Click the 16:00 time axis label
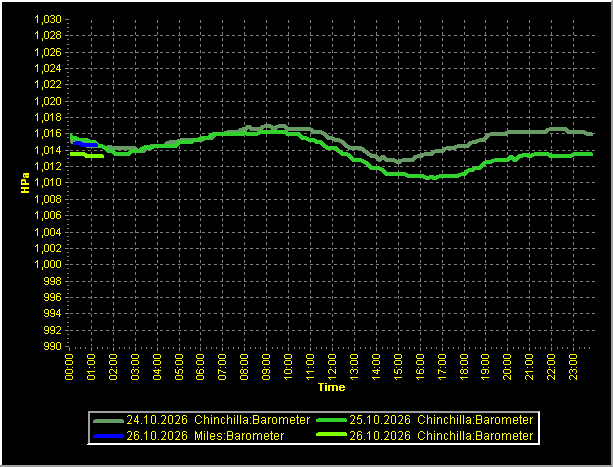The height and width of the screenshot is (467, 613). 419,367
